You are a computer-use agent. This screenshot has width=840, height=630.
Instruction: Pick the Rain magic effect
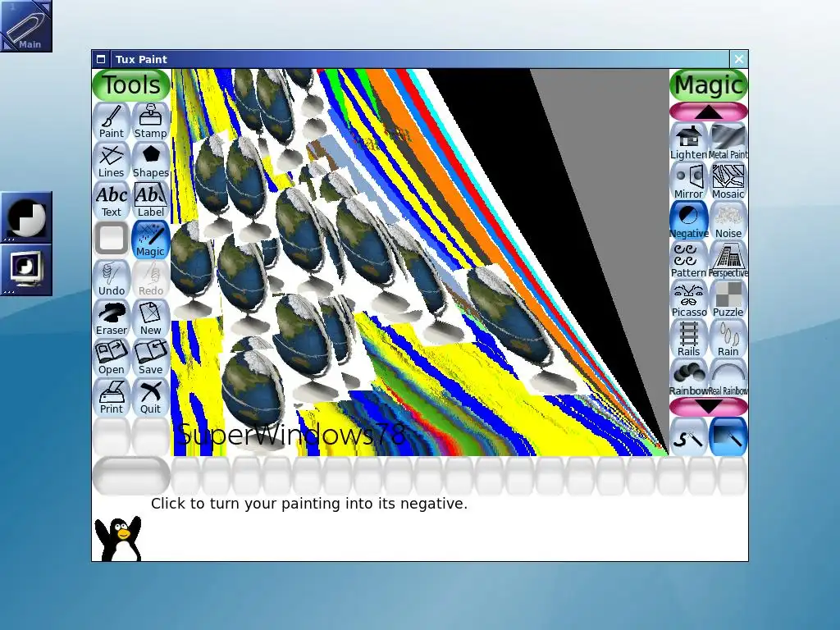pyautogui.click(x=728, y=339)
